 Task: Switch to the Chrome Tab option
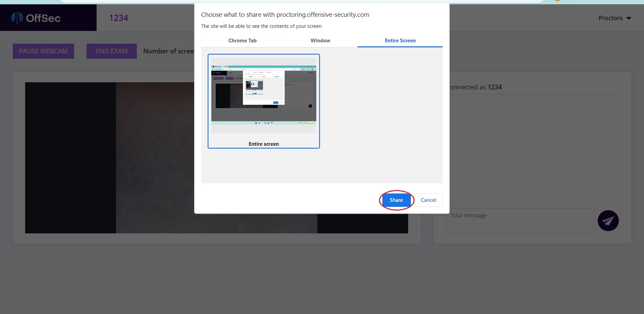point(242,41)
